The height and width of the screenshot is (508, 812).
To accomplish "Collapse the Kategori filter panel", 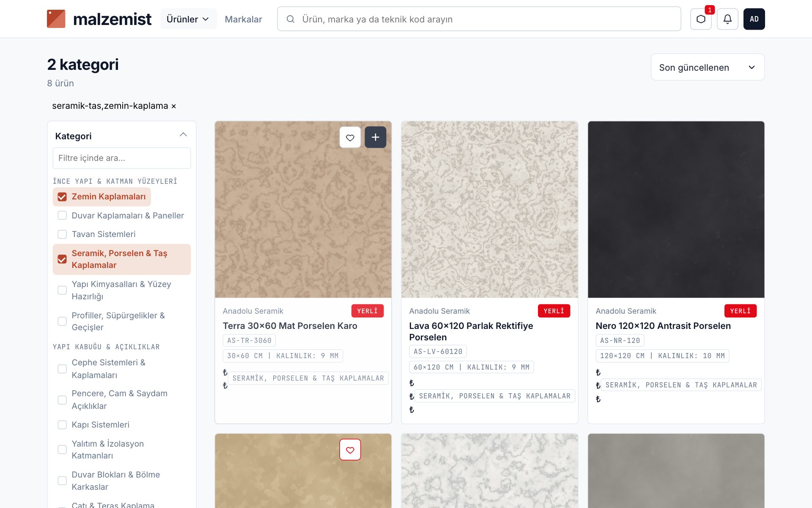I will [x=183, y=135].
